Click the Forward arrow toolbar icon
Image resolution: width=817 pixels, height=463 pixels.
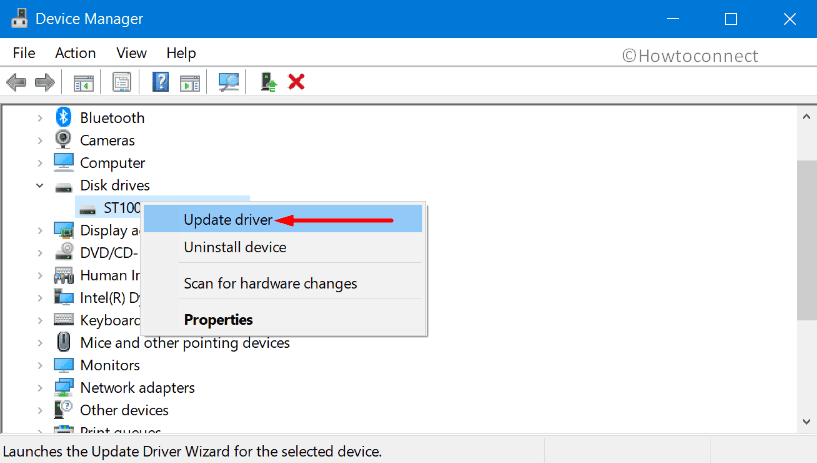[x=45, y=82]
